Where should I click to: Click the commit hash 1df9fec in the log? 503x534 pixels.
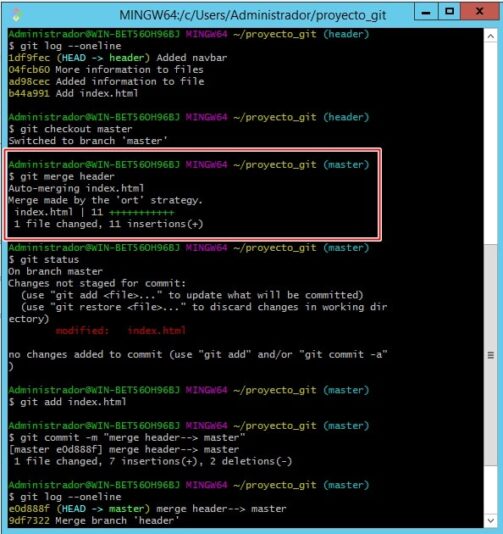pos(29,58)
